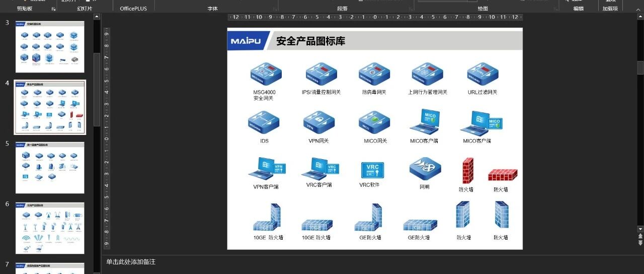This screenshot has height=274, width=644.
Task: Select the IDS device icon
Action: click(264, 122)
